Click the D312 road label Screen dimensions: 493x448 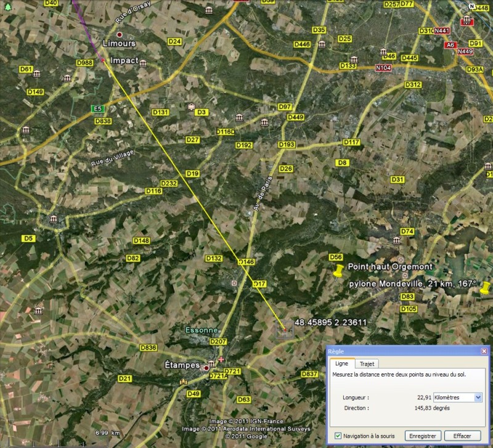click(413, 84)
